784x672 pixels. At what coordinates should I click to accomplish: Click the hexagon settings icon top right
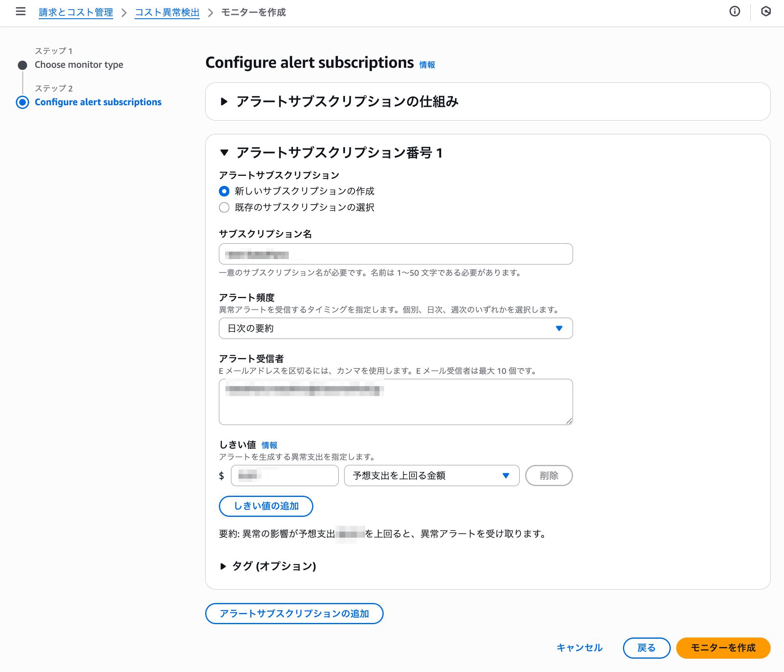tap(766, 12)
